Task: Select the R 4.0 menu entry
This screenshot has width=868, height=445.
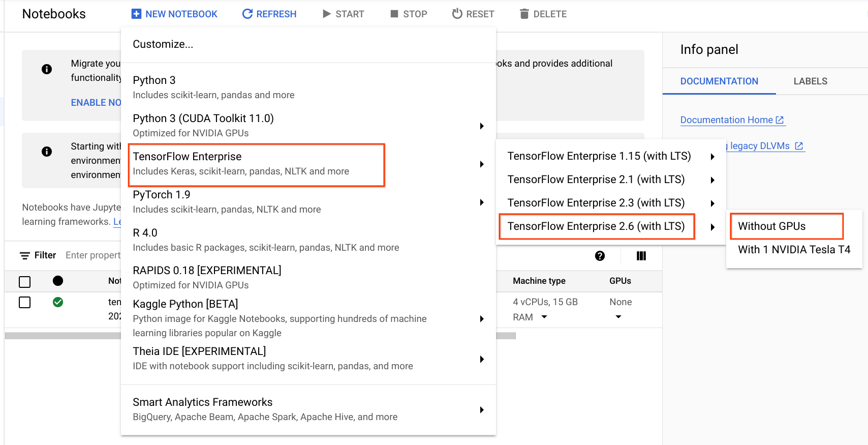Action: click(x=308, y=240)
